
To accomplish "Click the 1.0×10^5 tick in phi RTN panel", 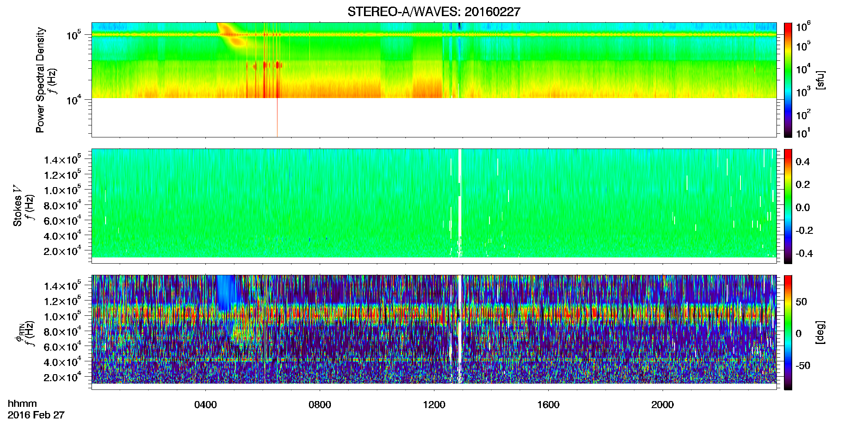I will tap(63, 316).
